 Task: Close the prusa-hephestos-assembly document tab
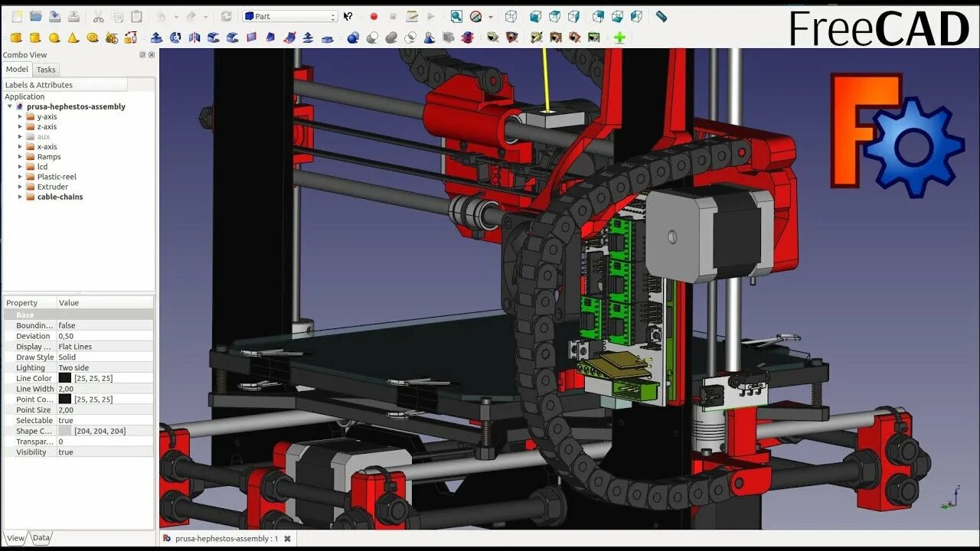pos(287,539)
